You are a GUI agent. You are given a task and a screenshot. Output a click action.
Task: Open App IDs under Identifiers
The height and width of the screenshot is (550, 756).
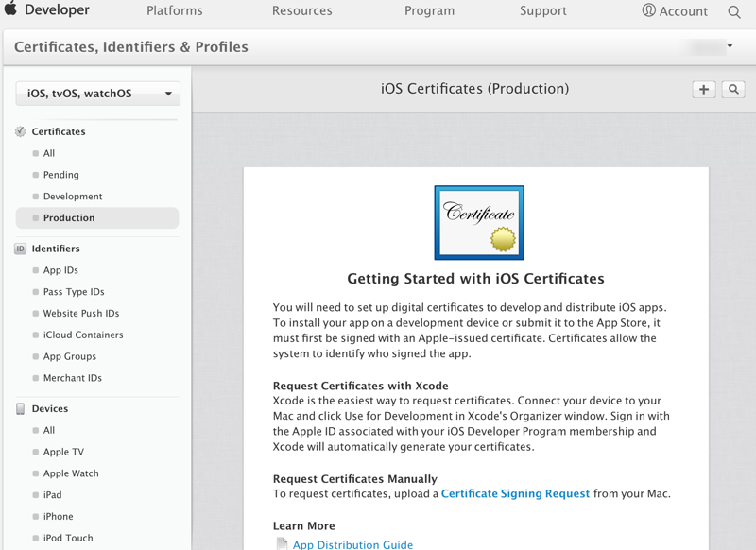click(60, 270)
